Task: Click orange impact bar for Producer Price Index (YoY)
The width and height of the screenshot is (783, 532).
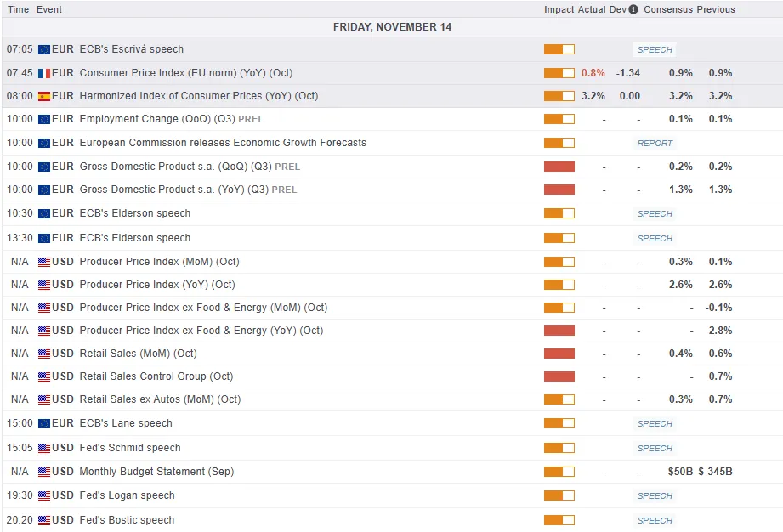Action: click(x=559, y=285)
